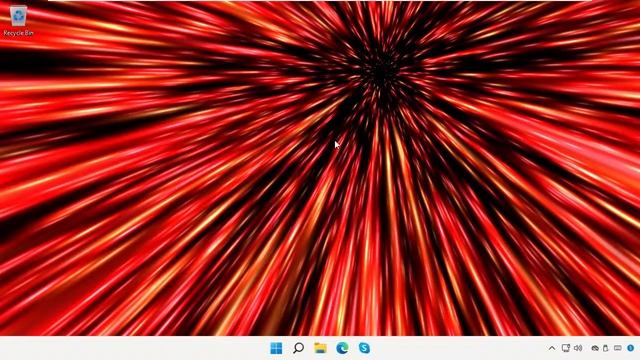The image size is (640, 360).
Task: Open the Recycle Bin desktop icon
Action: pyautogui.click(x=18, y=20)
